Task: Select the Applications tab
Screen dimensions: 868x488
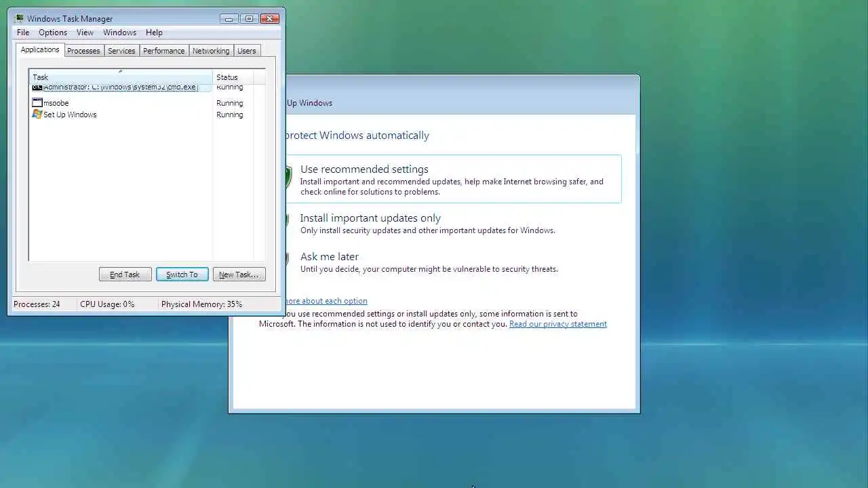Action: pyautogui.click(x=40, y=49)
